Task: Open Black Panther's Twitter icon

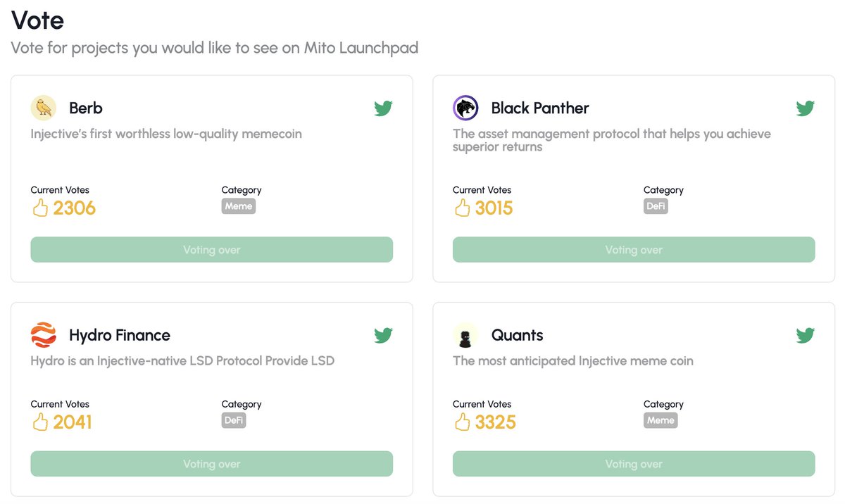Action: coord(806,108)
